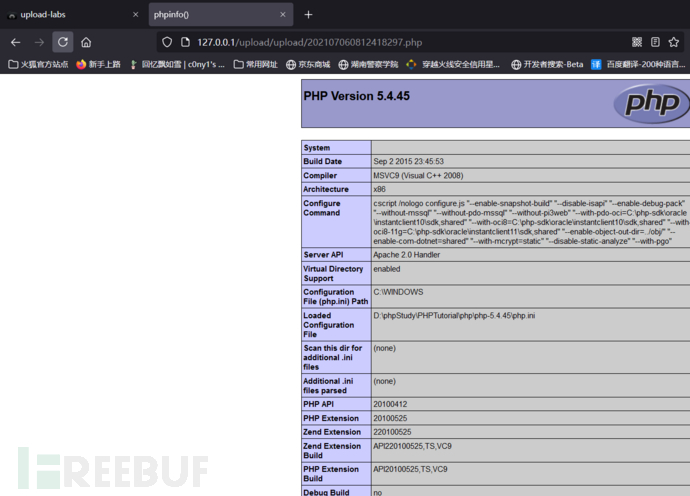Screen dimensions: 690x496
Task: Open the 常用网址 bookmark folder
Action: 256,65
